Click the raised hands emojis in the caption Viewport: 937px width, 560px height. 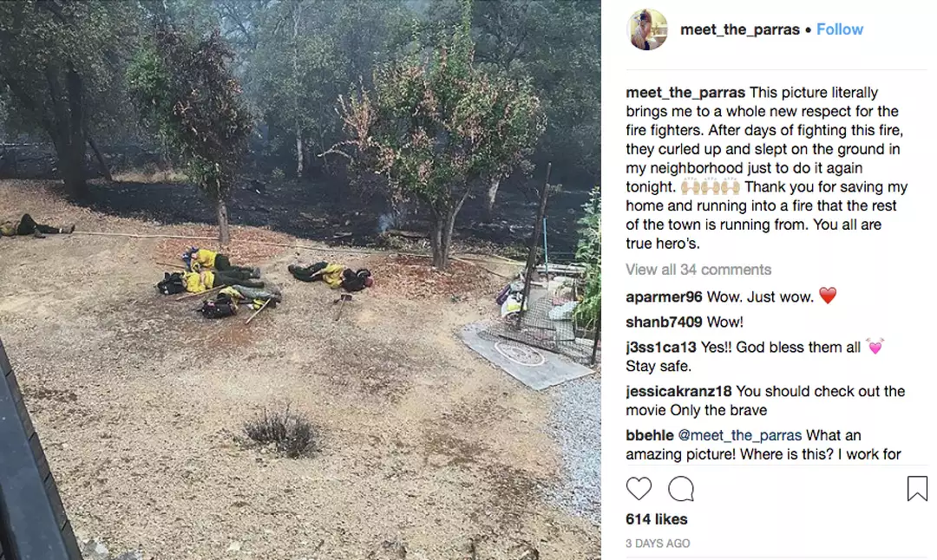(710, 186)
